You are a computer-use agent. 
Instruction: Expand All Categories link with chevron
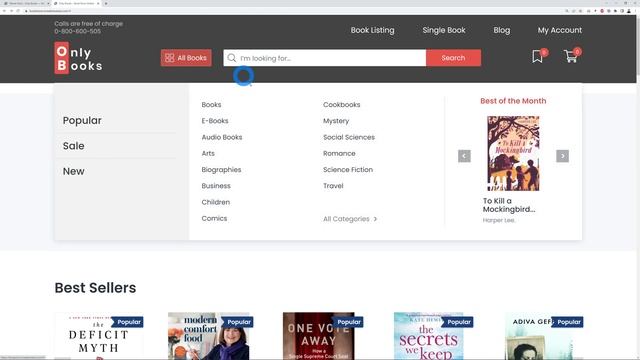[350, 219]
